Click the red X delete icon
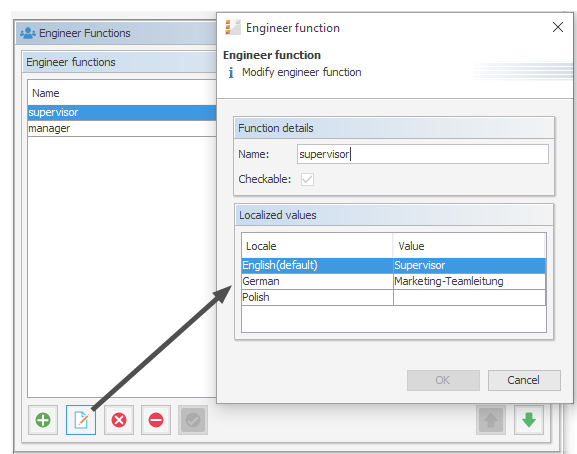 [x=119, y=420]
